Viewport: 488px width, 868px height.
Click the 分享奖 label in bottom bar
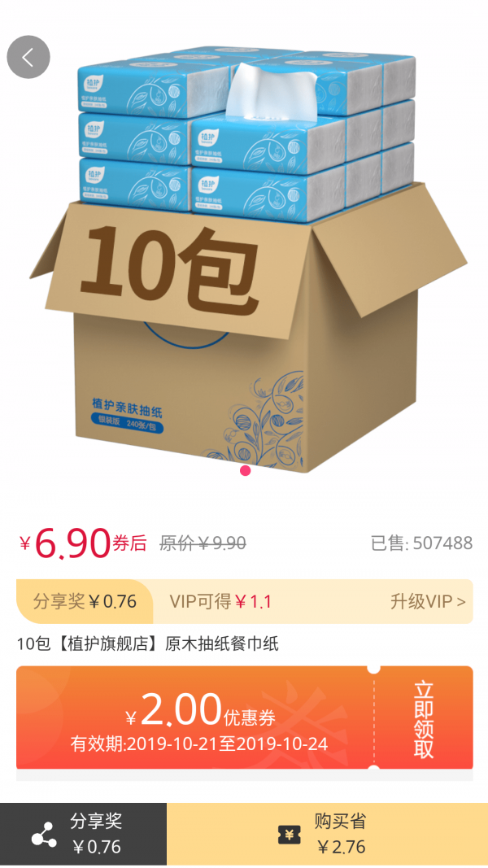tap(96, 822)
